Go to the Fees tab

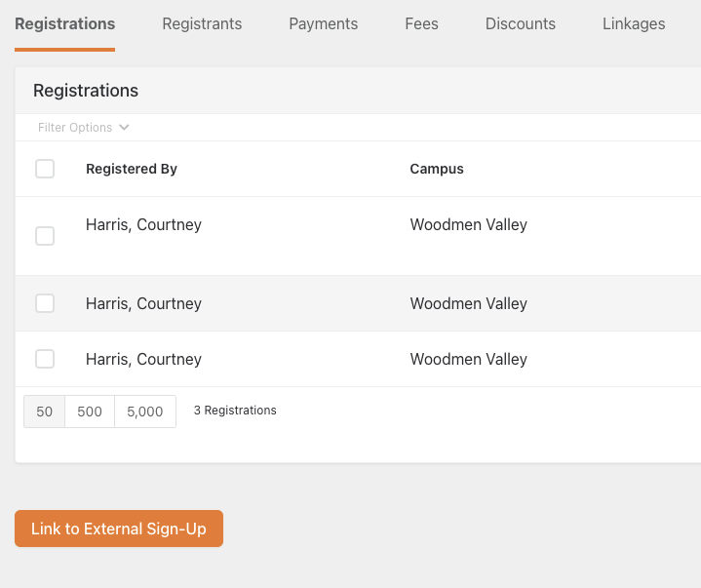(421, 23)
